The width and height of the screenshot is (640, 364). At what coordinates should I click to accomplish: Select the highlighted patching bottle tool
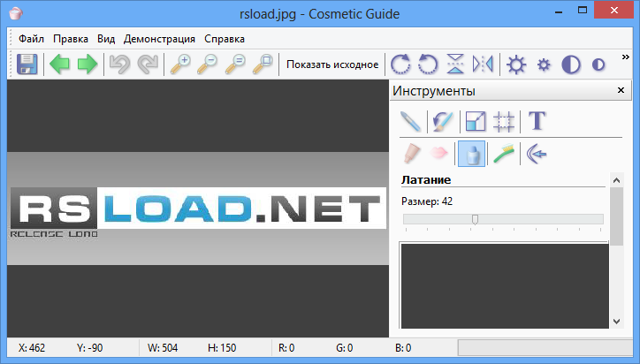tap(471, 154)
